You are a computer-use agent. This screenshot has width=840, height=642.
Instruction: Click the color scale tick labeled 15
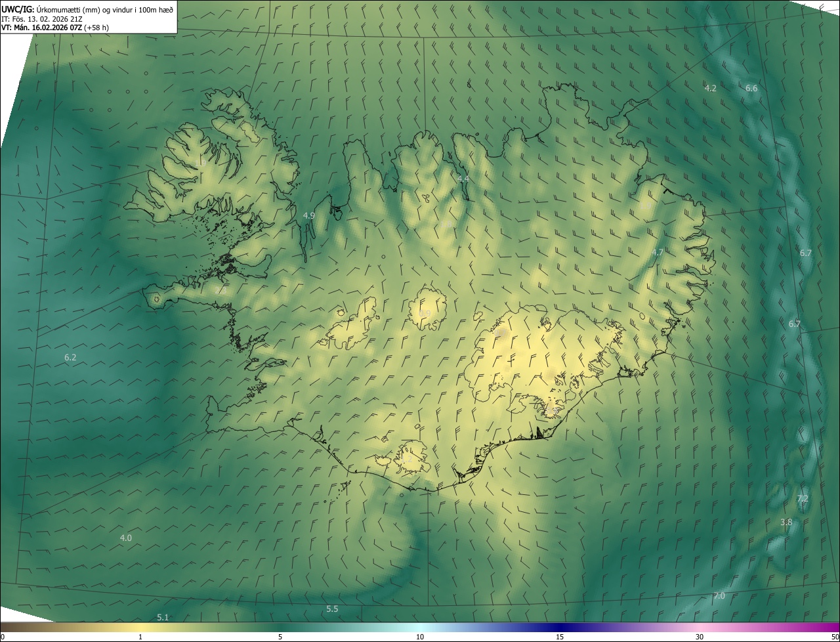click(x=560, y=637)
